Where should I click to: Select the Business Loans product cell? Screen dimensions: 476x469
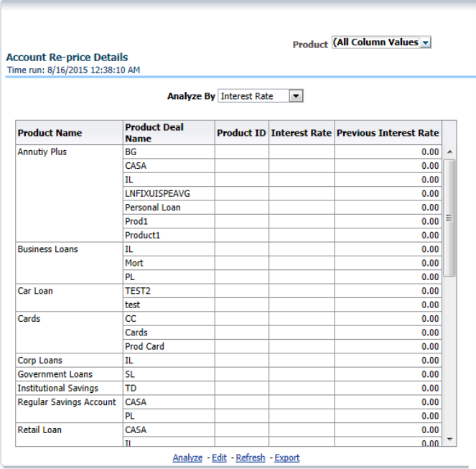click(x=69, y=263)
